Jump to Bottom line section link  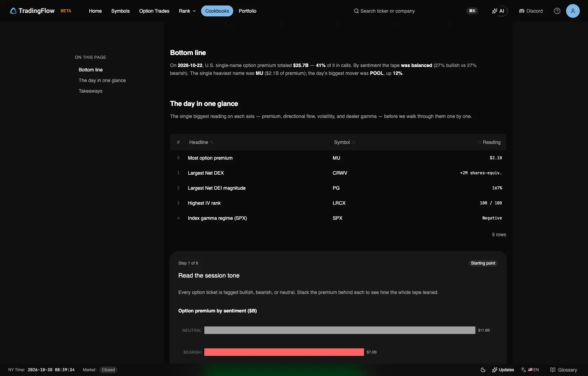coord(91,70)
